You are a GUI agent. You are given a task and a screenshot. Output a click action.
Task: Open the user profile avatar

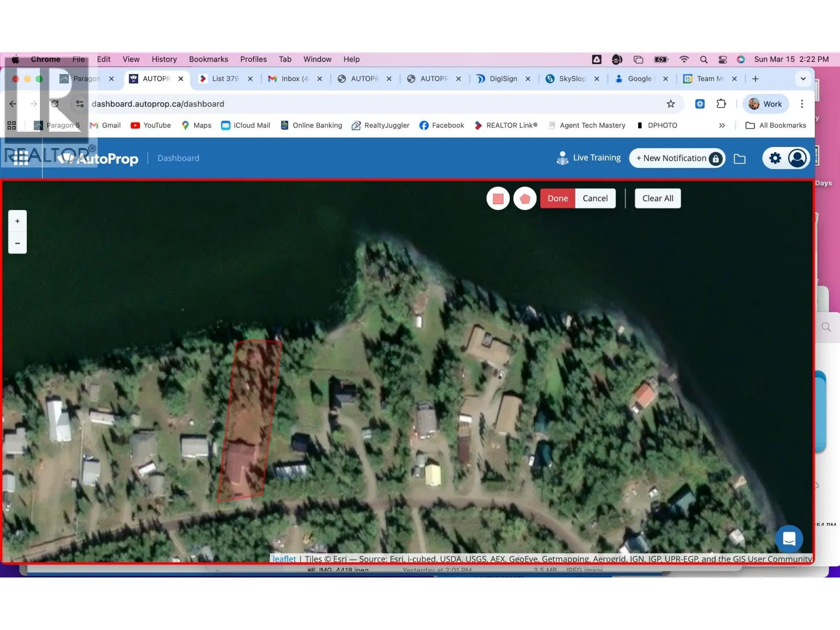[797, 158]
